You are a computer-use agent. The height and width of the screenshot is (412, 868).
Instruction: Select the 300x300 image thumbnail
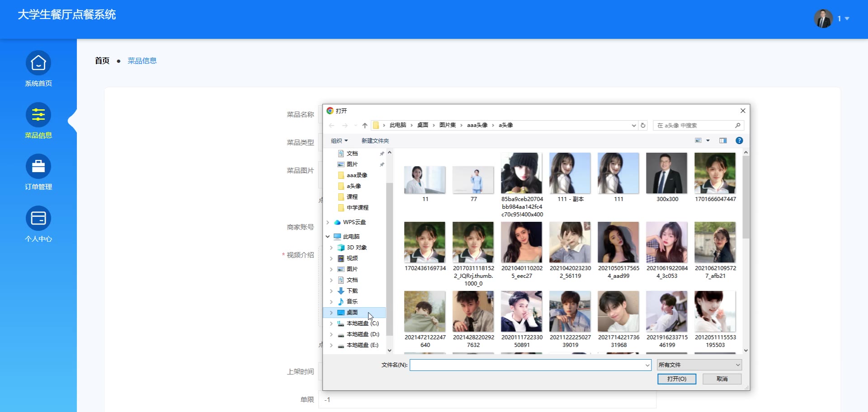[667, 174]
